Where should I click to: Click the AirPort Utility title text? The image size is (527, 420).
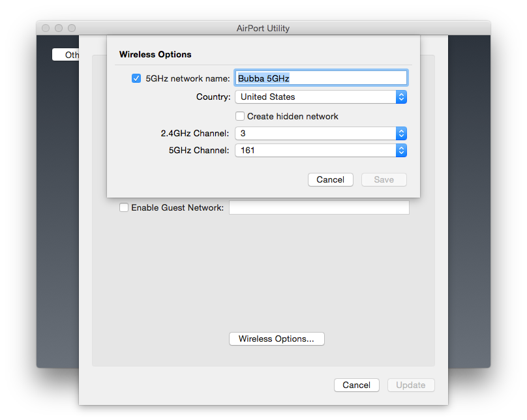click(263, 28)
